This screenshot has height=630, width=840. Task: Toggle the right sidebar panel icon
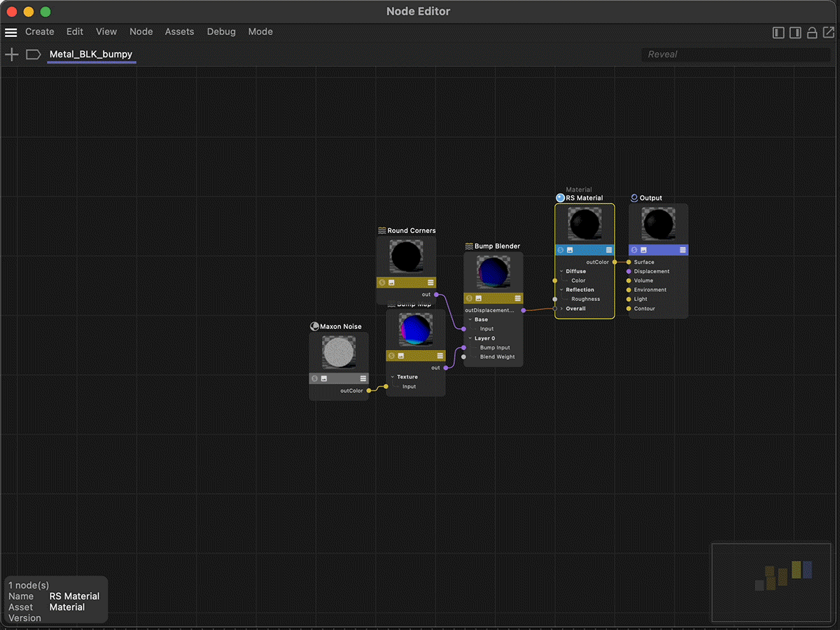coord(795,33)
